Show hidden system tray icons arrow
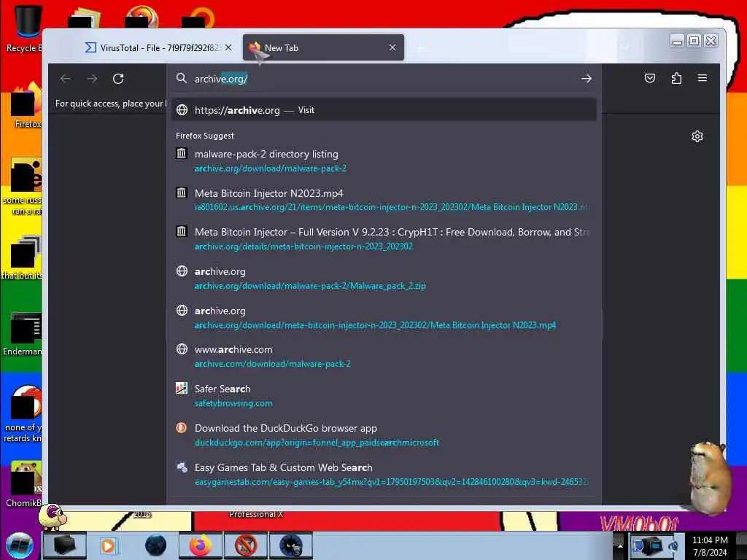The image size is (747, 560). point(620,546)
